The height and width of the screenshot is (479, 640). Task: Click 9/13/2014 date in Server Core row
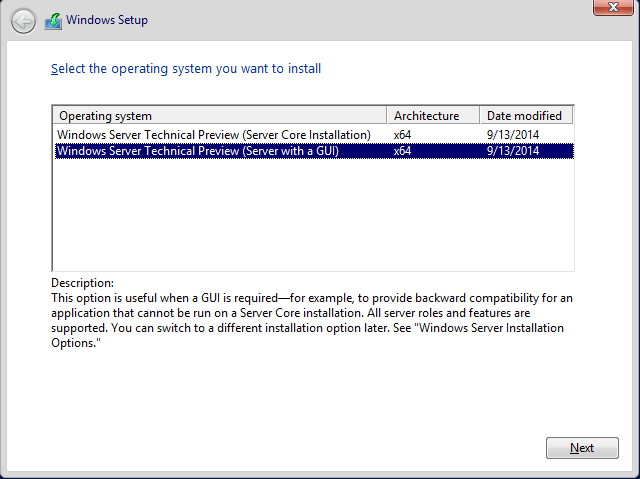pyautogui.click(x=513, y=135)
